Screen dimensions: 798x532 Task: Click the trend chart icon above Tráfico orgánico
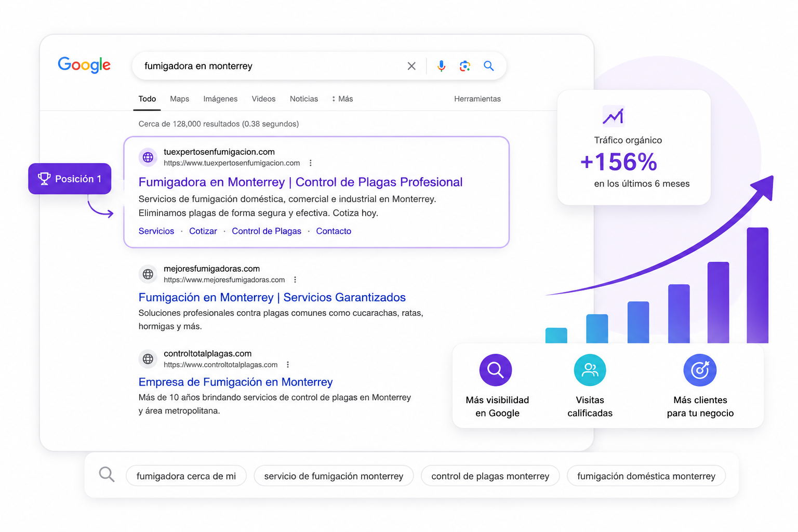[613, 115]
